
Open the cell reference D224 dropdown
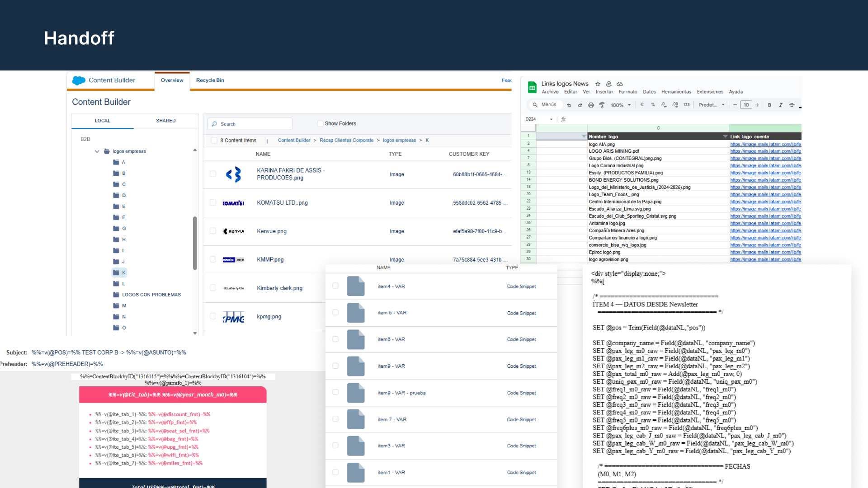pyautogui.click(x=551, y=119)
